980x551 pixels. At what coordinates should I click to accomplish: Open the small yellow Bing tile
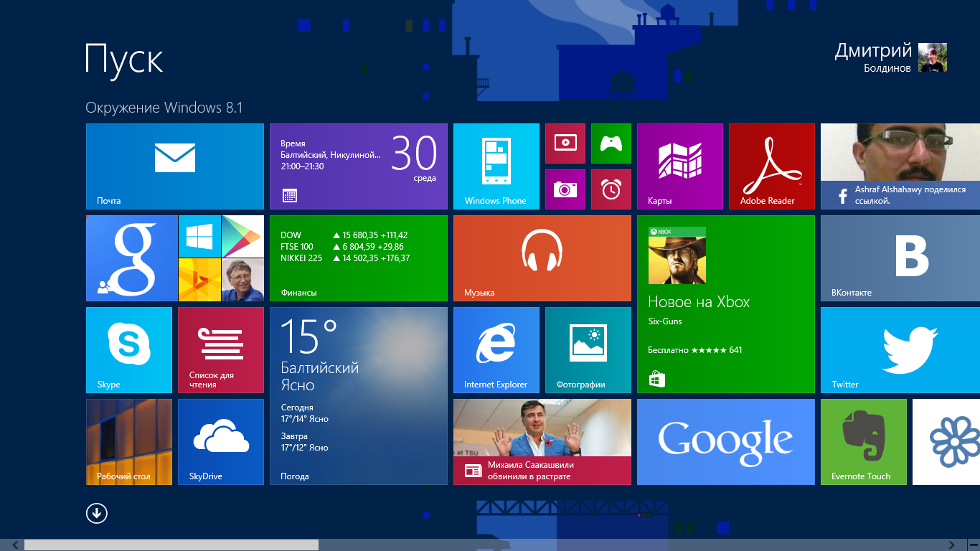(x=199, y=280)
